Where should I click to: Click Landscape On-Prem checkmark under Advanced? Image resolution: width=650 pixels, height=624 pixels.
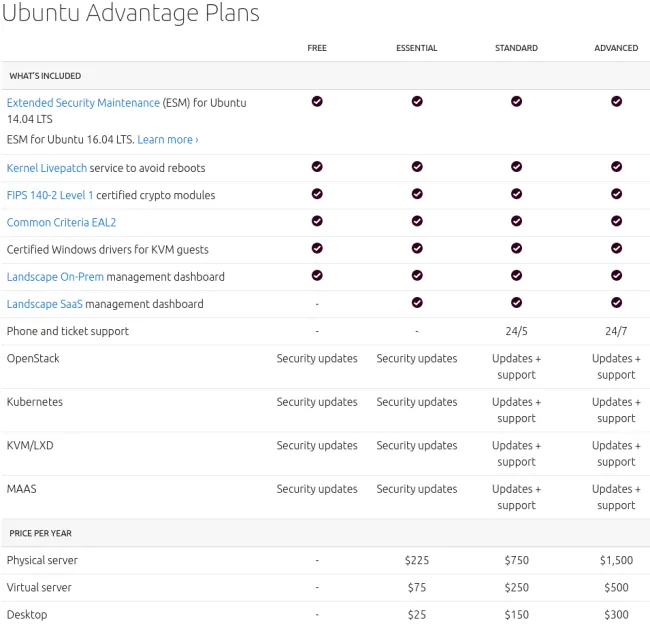tap(616, 275)
